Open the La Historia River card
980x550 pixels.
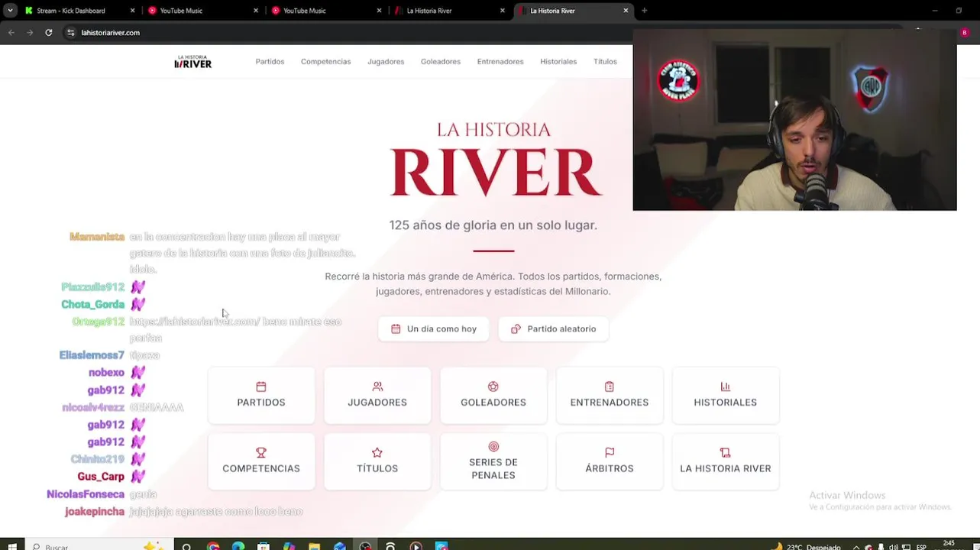[726, 461]
